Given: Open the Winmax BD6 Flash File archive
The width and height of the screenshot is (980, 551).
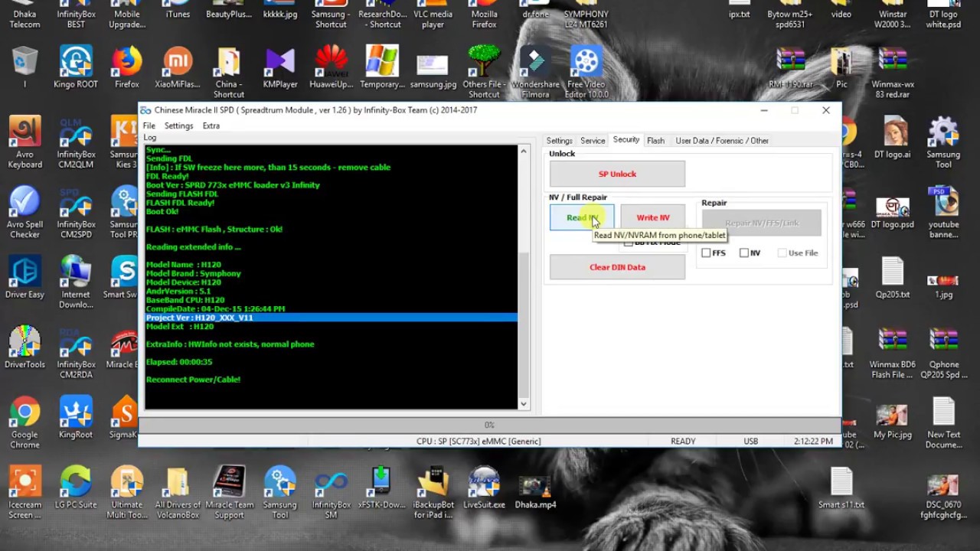Looking at the screenshot, I should click(x=892, y=353).
